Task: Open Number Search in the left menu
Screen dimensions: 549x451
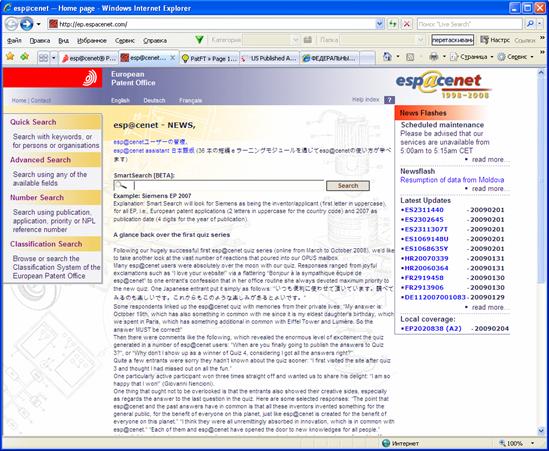Action: [37, 198]
